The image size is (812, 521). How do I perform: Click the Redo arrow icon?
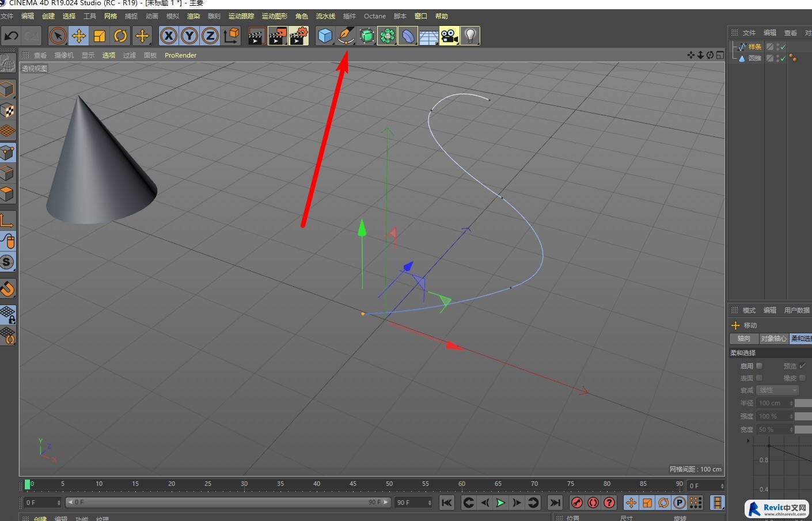[32, 36]
